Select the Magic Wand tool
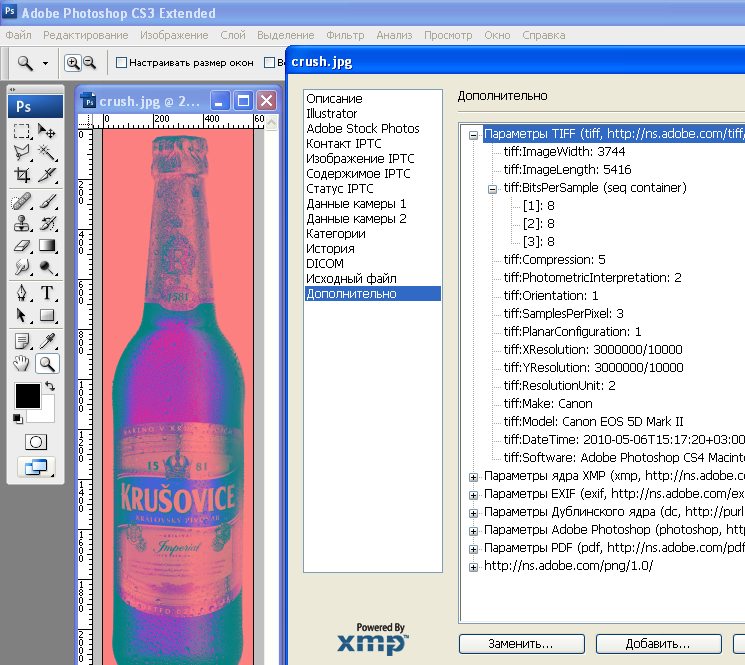The image size is (745, 665). pyautogui.click(x=47, y=152)
